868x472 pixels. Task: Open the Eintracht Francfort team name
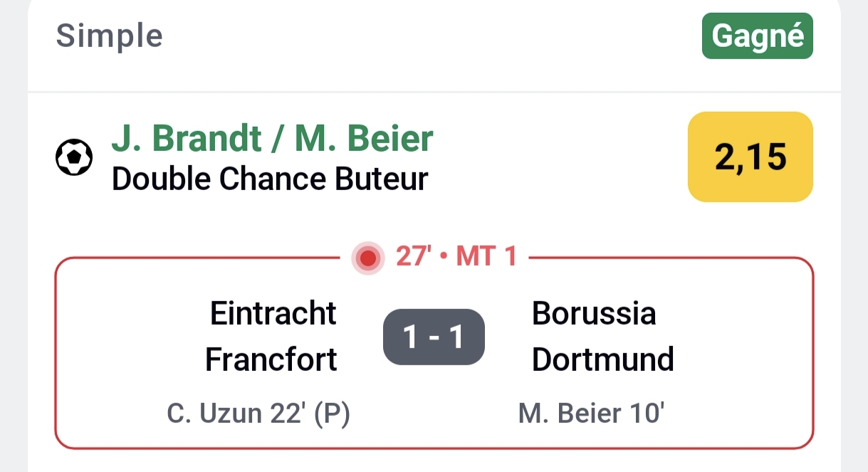[x=272, y=336]
